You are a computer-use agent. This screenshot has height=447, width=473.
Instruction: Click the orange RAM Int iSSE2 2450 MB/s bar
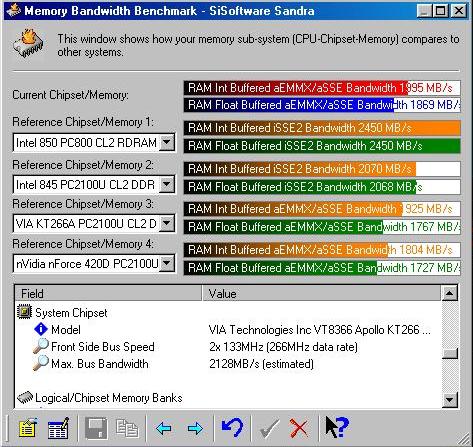point(322,128)
